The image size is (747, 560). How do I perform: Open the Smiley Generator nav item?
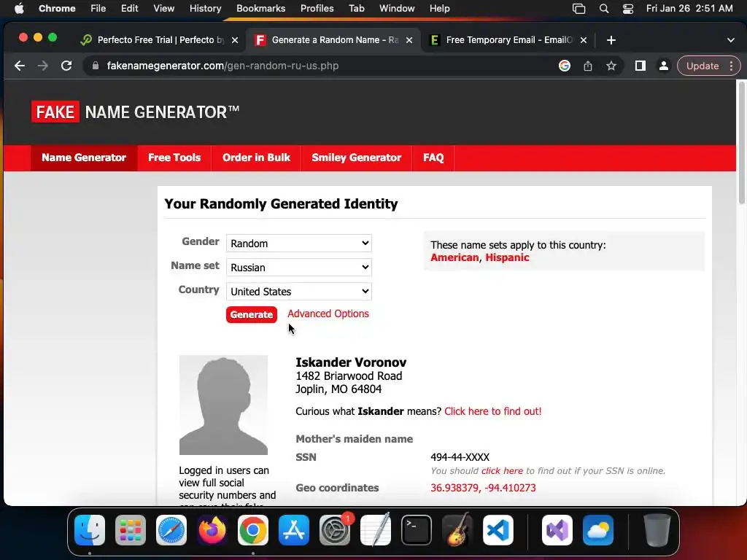(x=356, y=157)
